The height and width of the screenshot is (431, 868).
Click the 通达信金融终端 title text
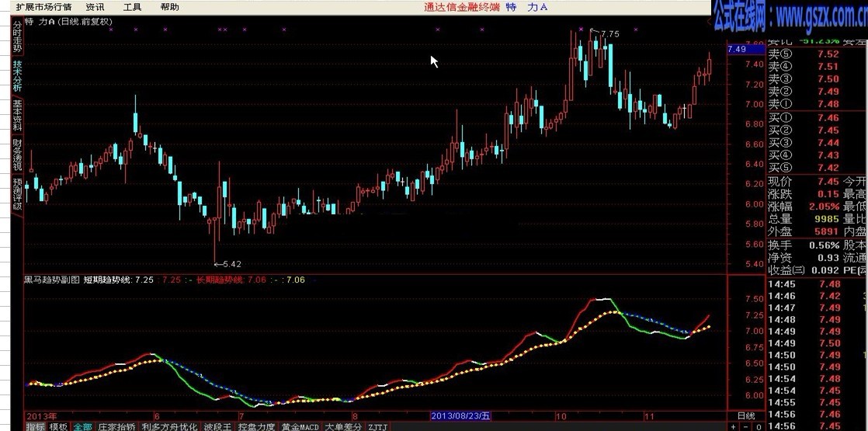pos(462,7)
